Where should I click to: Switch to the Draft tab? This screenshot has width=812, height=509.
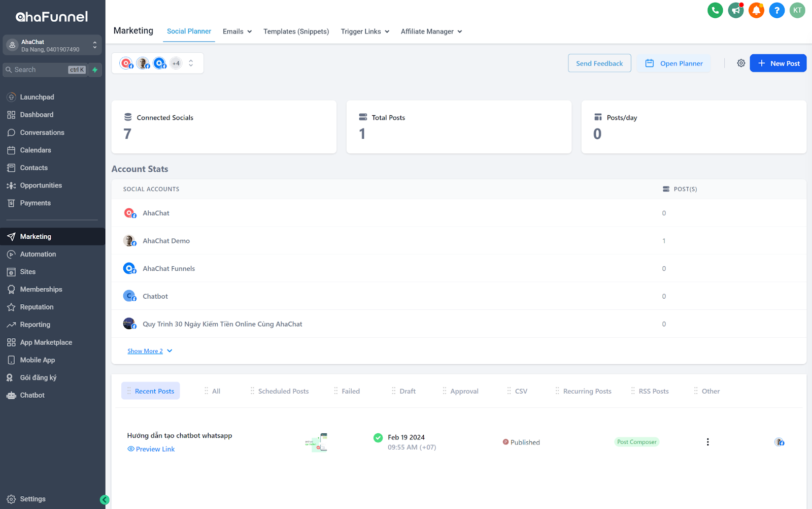pos(404,391)
